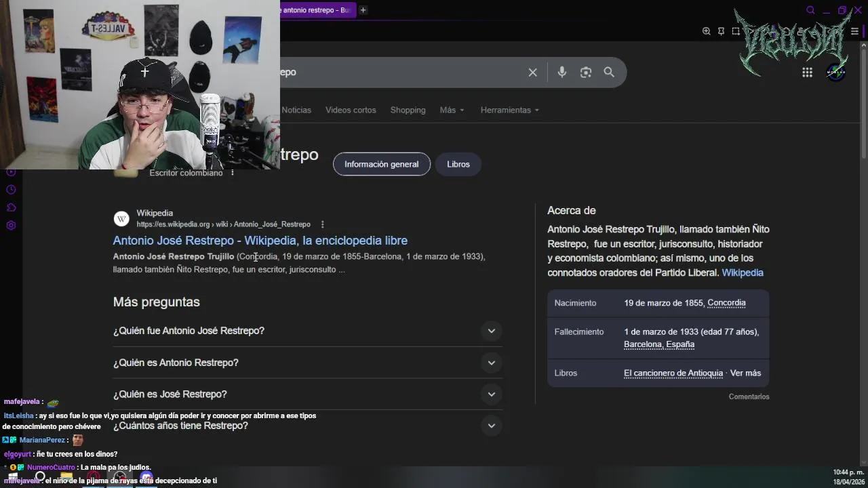
Task: Clear the Google search box text
Action: point(532,73)
